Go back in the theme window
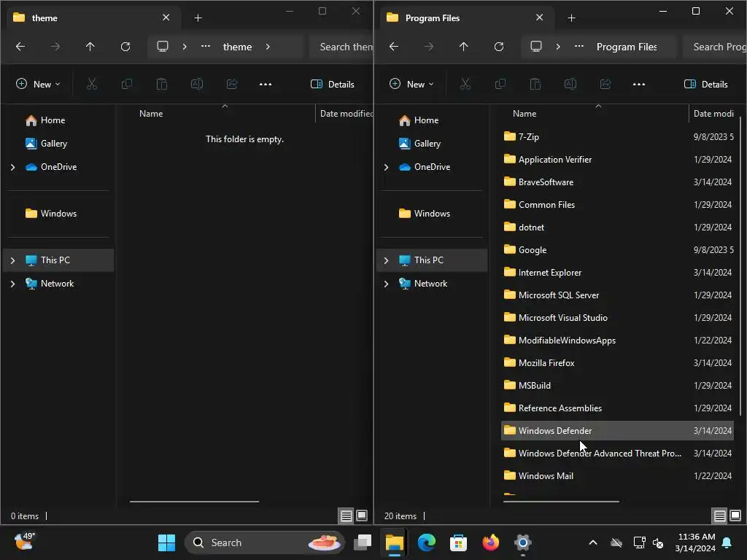 click(20, 47)
